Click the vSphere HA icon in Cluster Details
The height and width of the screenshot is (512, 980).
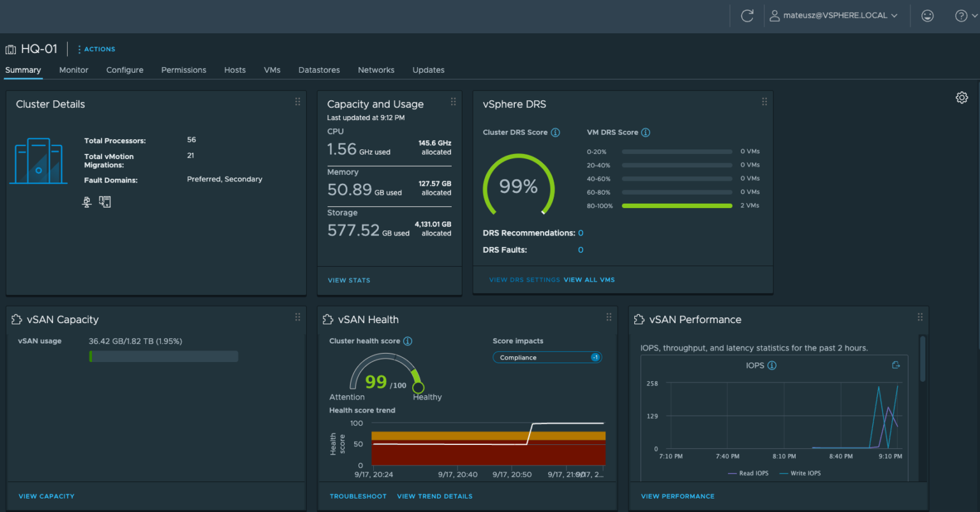point(87,202)
